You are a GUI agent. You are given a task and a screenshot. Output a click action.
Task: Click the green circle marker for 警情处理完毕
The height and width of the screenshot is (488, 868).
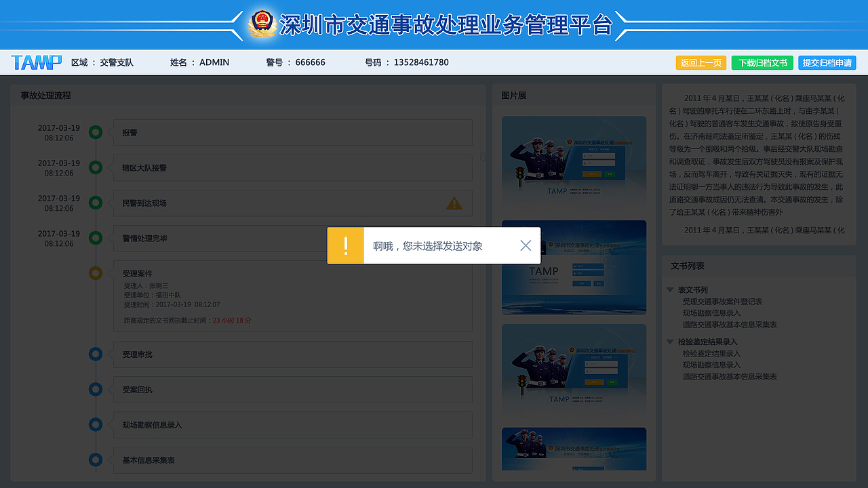point(96,238)
